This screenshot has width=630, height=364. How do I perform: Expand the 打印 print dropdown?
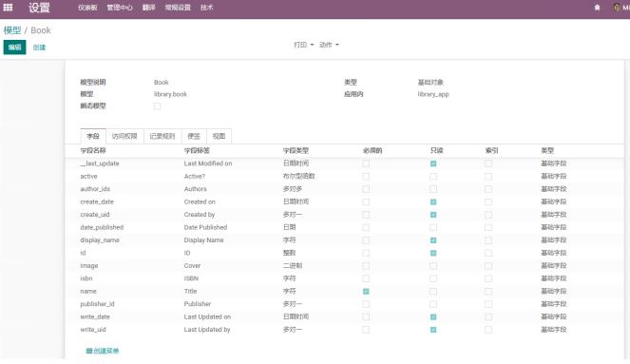(x=304, y=45)
